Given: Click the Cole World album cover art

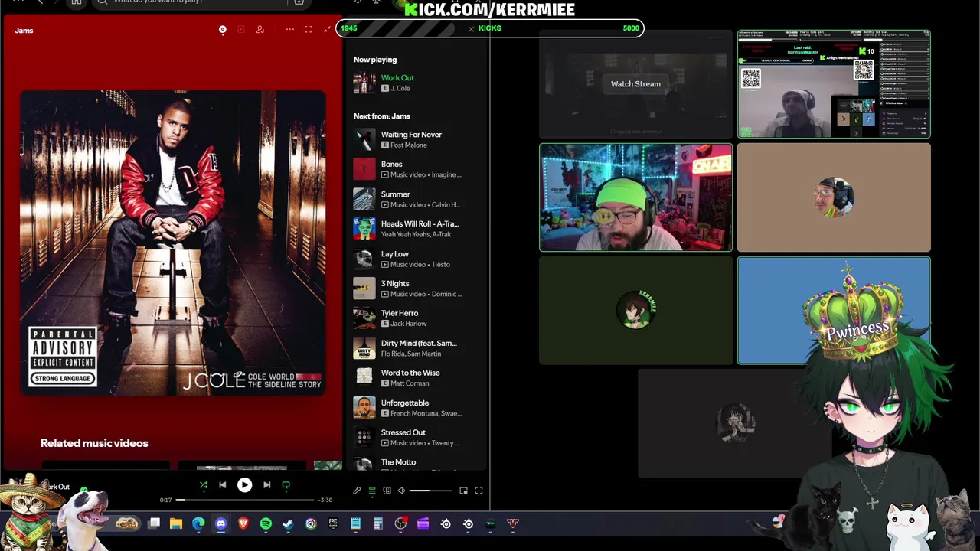Looking at the screenshot, I should point(173,243).
